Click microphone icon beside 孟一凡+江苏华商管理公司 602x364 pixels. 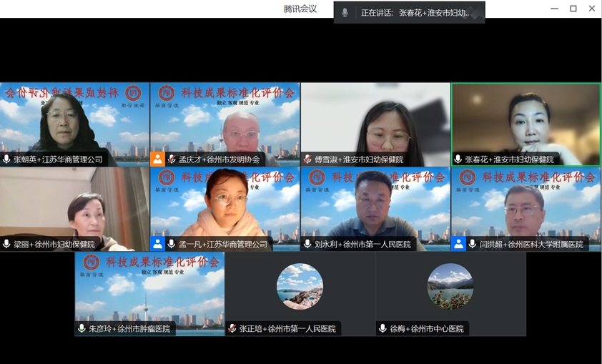(171, 244)
